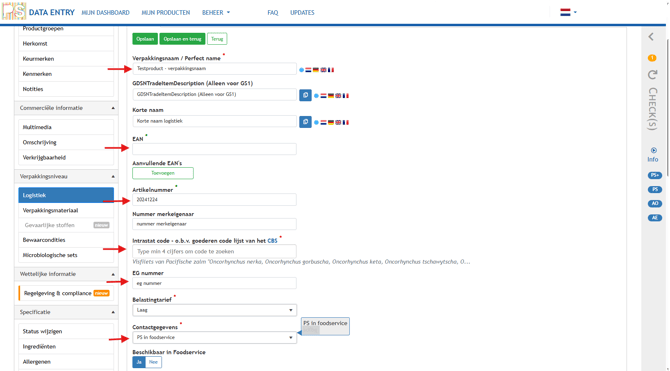Viewport: 670px width, 371px height.
Task: Go to Mijn Dashboard
Action: (106, 13)
